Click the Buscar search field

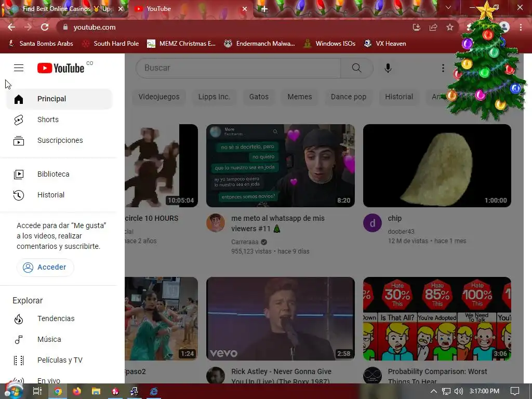coord(238,68)
